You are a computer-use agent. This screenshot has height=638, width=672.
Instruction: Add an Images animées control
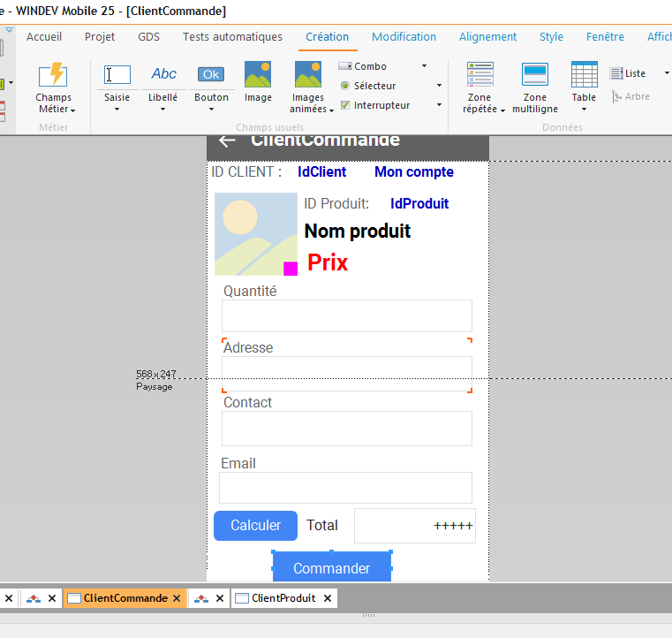point(308,75)
